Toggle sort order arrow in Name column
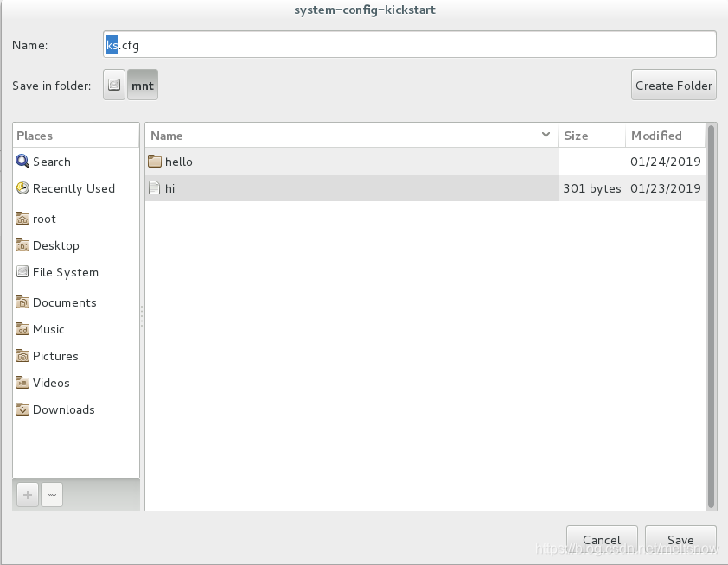 click(x=546, y=135)
